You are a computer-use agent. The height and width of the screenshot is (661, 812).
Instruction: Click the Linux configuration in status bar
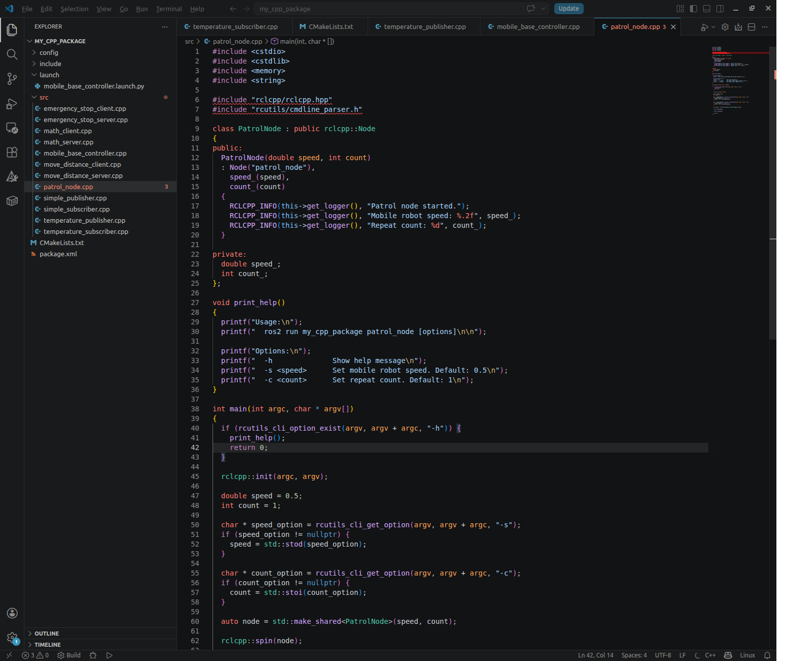pyautogui.click(x=747, y=655)
